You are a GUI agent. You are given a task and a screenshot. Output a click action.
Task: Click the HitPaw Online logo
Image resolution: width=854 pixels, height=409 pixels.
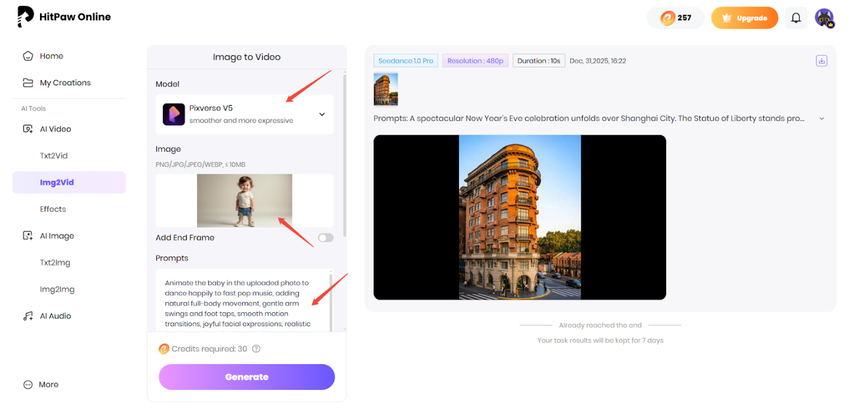pyautogui.click(x=64, y=17)
